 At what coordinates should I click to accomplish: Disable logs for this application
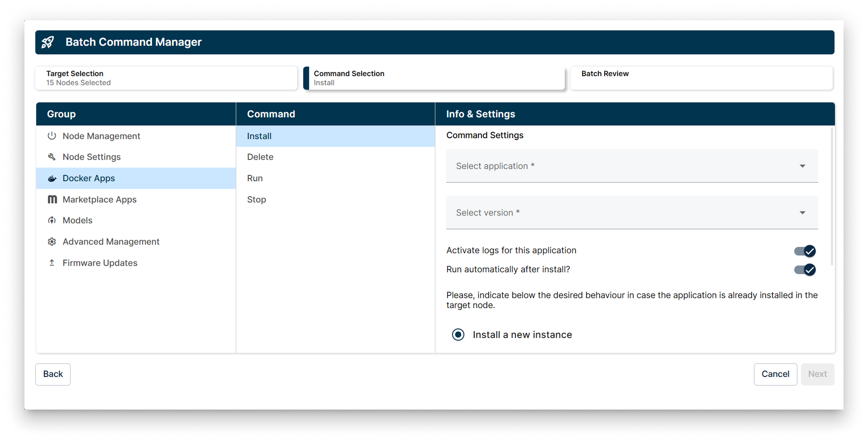(804, 251)
